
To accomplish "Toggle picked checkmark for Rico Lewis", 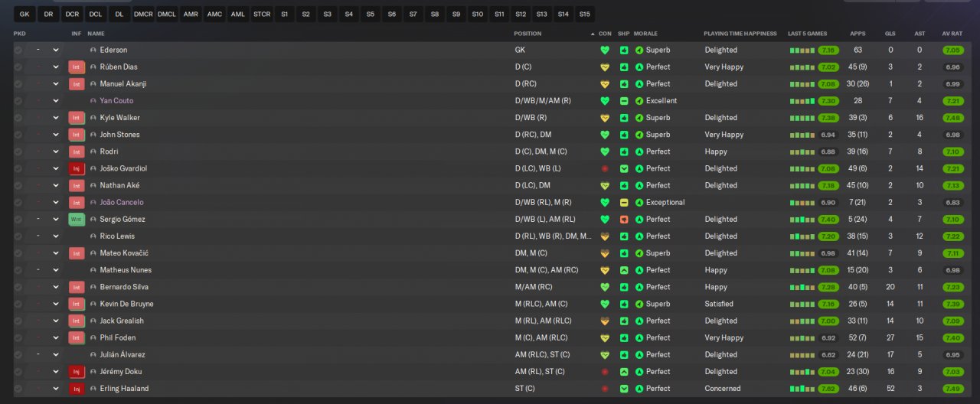I will pyautogui.click(x=18, y=236).
